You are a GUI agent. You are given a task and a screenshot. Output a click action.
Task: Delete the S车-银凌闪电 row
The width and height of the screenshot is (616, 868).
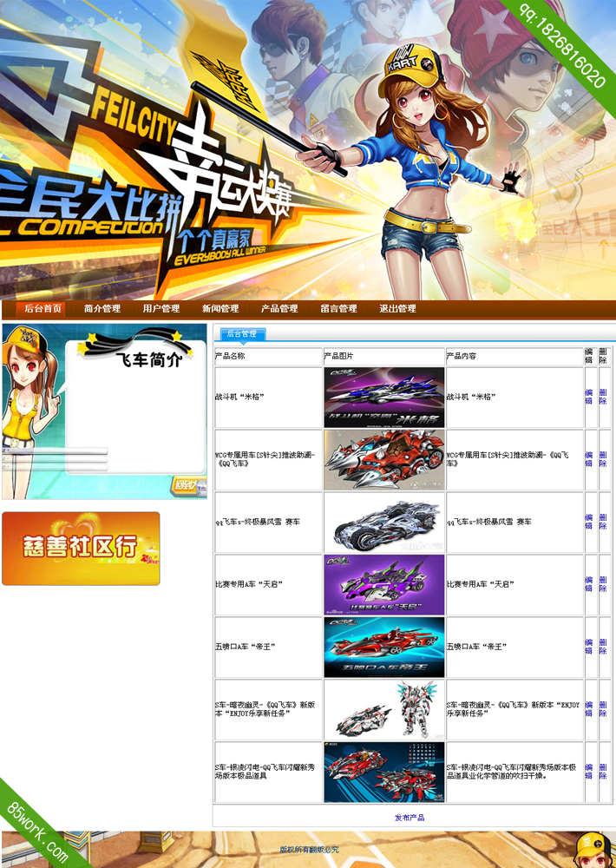pyautogui.click(x=603, y=772)
